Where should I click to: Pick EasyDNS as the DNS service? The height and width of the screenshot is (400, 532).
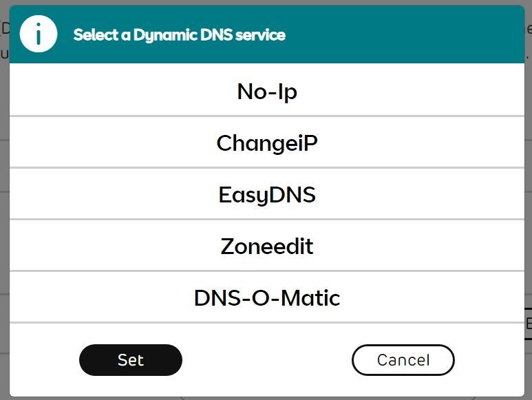point(267,194)
